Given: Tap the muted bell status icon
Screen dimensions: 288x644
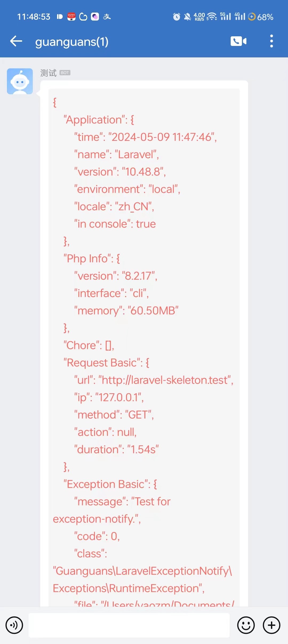Looking at the screenshot, I should coord(187,17).
